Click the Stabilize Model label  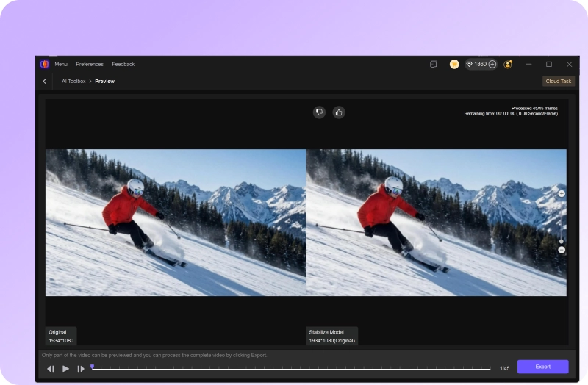332,337
